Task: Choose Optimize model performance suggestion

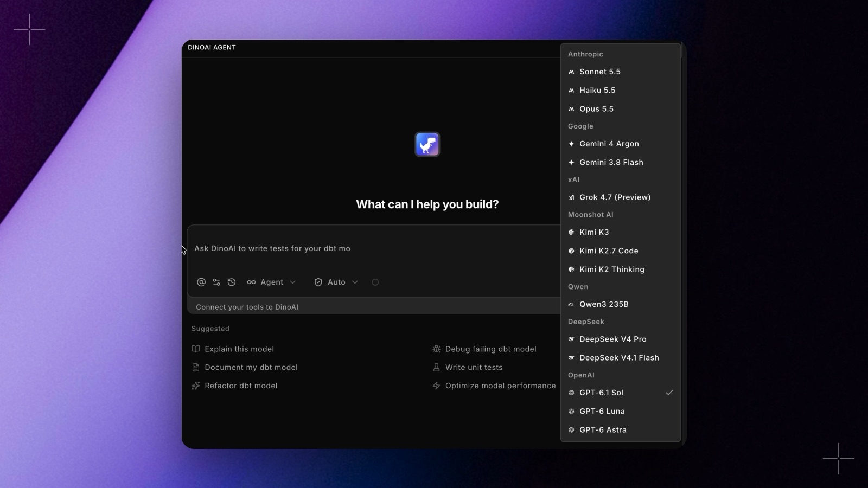Action: tap(494, 386)
